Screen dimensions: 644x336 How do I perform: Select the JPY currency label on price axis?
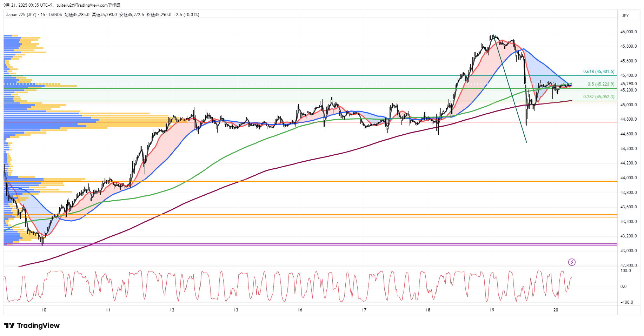625,16
